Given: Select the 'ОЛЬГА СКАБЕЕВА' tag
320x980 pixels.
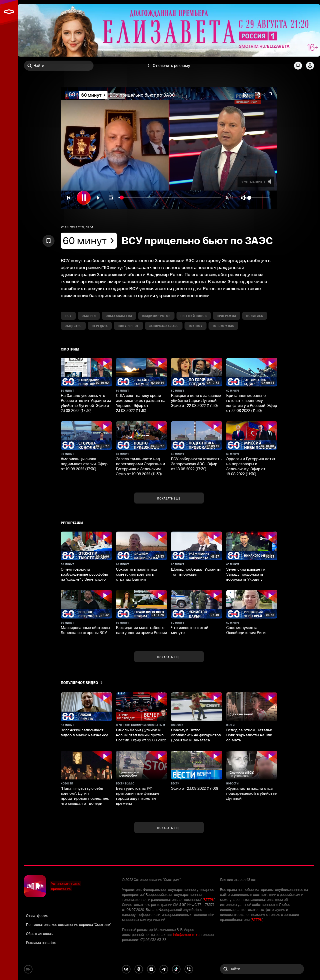Looking at the screenshot, I should (x=118, y=316).
